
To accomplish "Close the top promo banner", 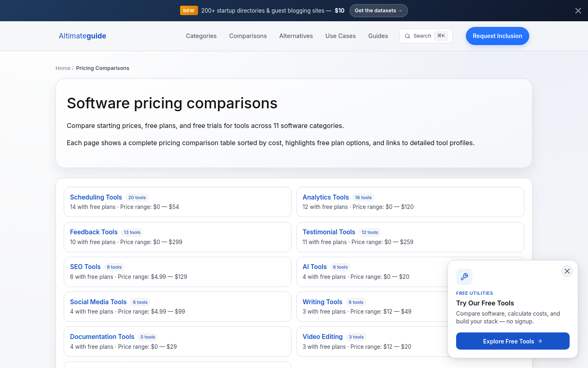I will (x=578, y=11).
